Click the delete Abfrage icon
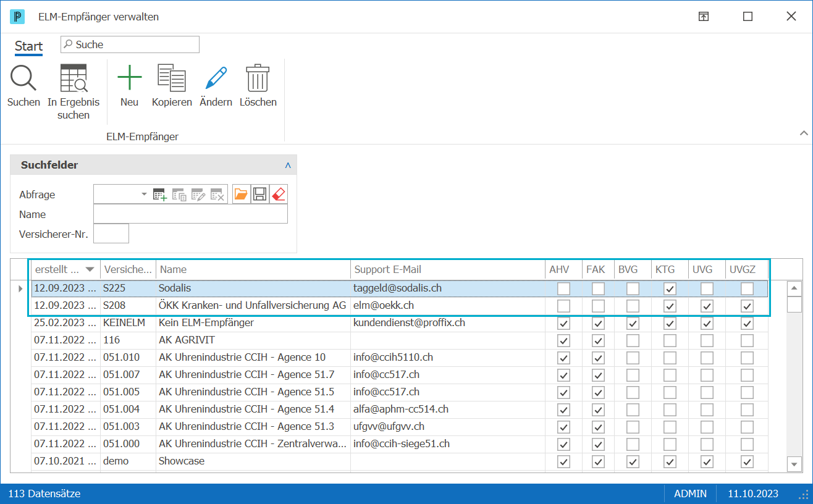813x504 pixels. (x=217, y=195)
